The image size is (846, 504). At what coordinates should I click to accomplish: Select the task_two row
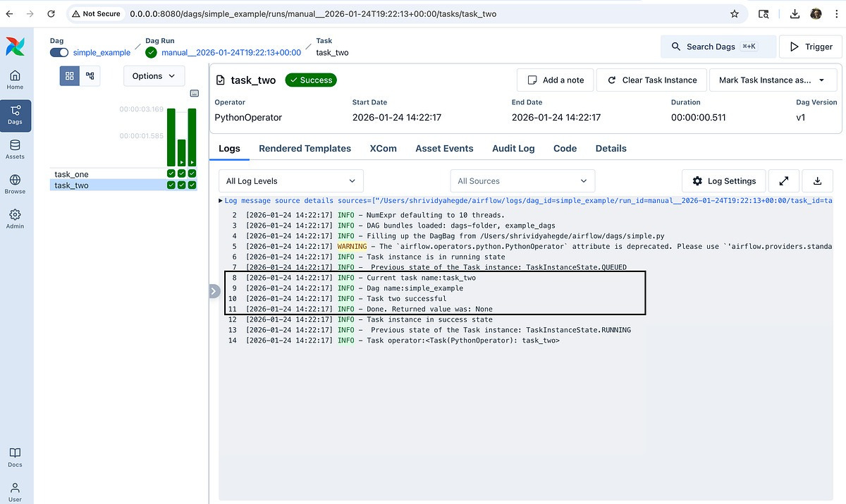[x=123, y=185]
